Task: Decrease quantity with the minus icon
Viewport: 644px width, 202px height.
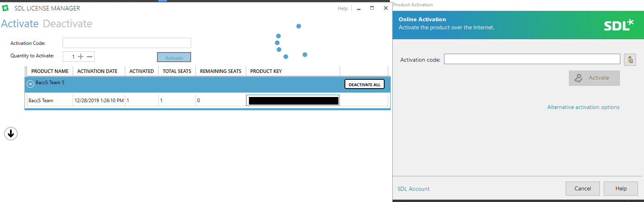Action: tap(90, 57)
